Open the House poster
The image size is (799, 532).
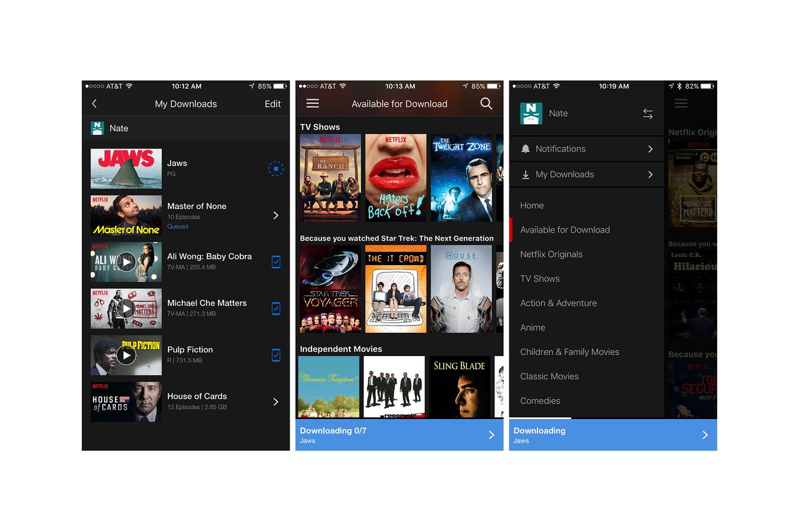click(461, 289)
